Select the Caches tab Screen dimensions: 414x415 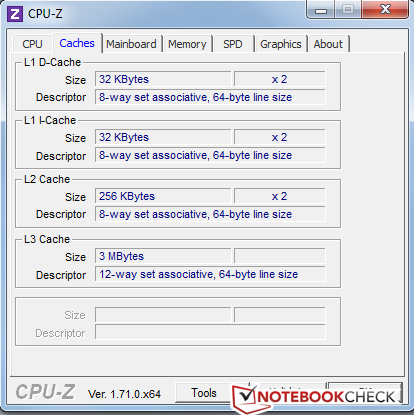point(77,43)
